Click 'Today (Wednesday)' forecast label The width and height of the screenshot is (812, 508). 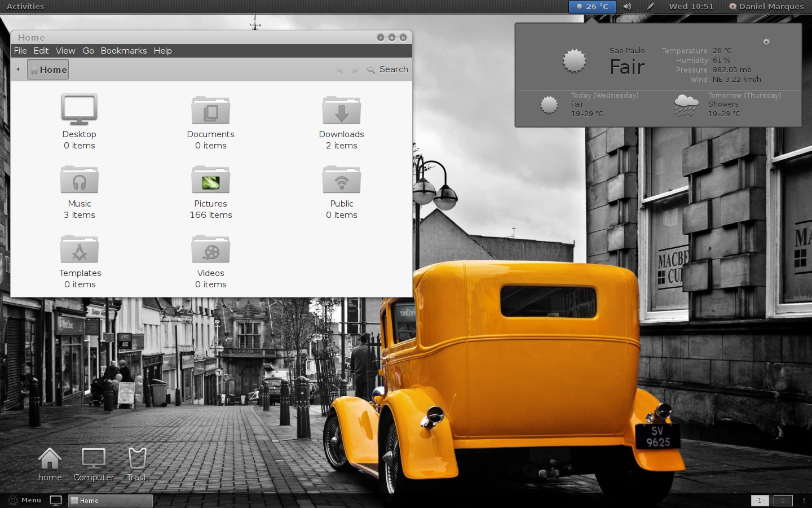point(604,95)
